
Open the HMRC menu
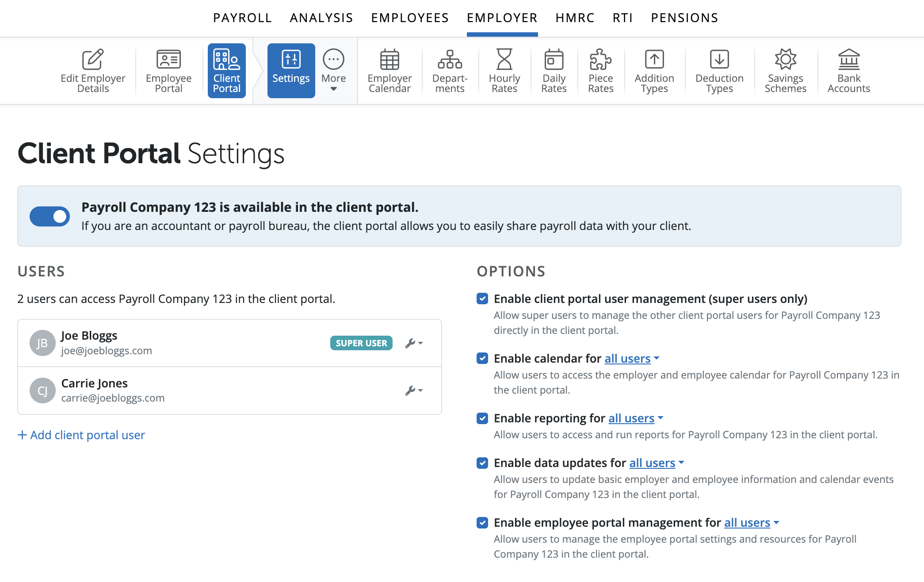tap(575, 18)
